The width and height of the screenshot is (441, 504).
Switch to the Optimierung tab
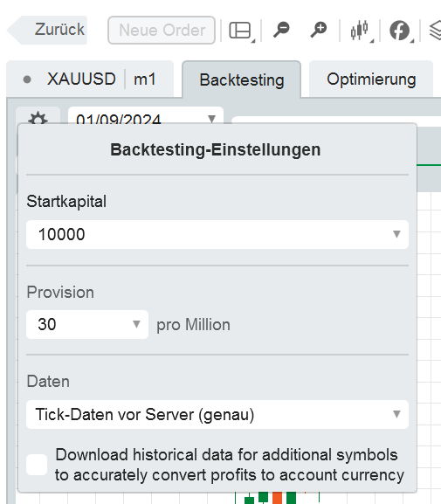coord(371,79)
